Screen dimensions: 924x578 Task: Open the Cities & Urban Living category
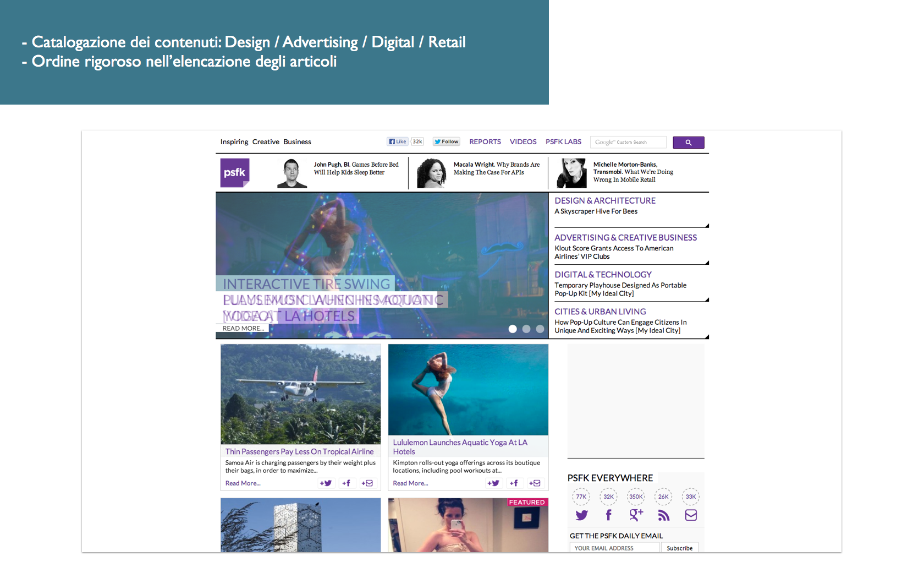coord(600,312)
